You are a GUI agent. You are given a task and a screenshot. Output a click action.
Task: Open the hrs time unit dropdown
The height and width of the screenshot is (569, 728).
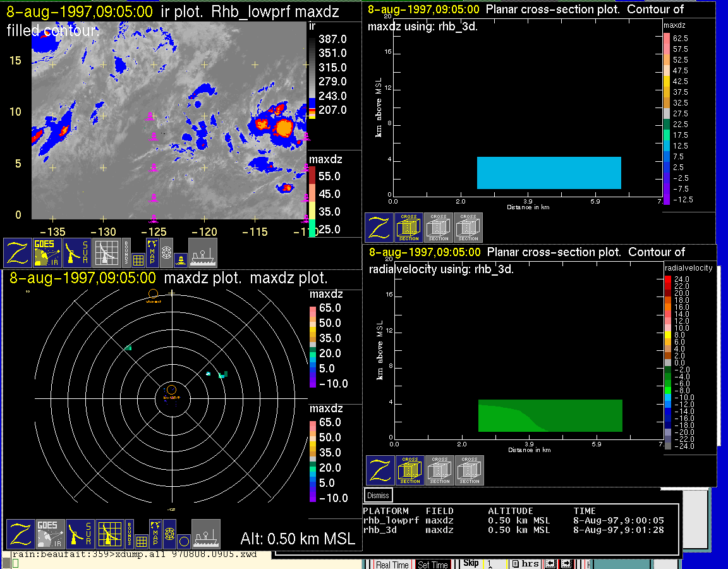(526, 564)
